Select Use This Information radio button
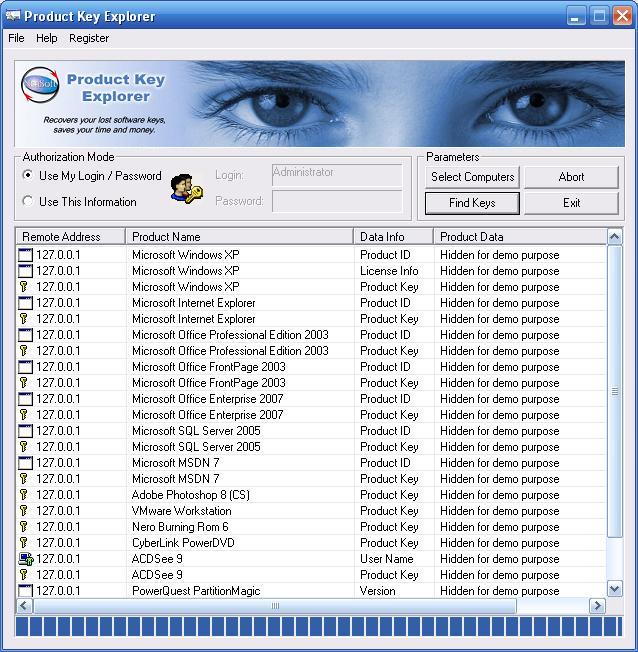 [28, 202]
